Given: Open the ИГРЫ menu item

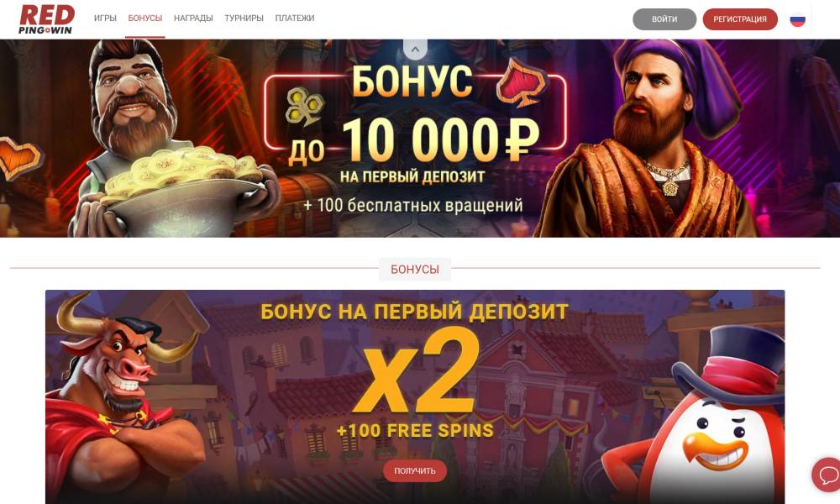Looking at the screenshot, I should pyautogui.click(x=105, y=18).
